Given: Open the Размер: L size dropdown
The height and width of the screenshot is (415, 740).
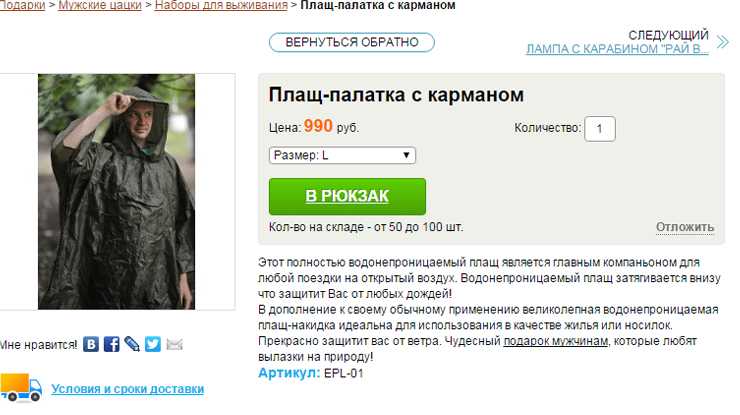Looking at the screenshot, I should coord(342,155).
